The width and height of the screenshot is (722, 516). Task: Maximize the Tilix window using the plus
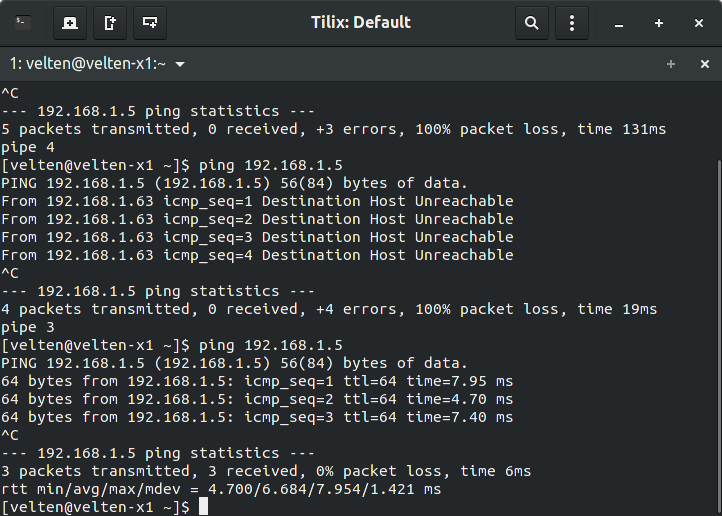tap(659, 23)
